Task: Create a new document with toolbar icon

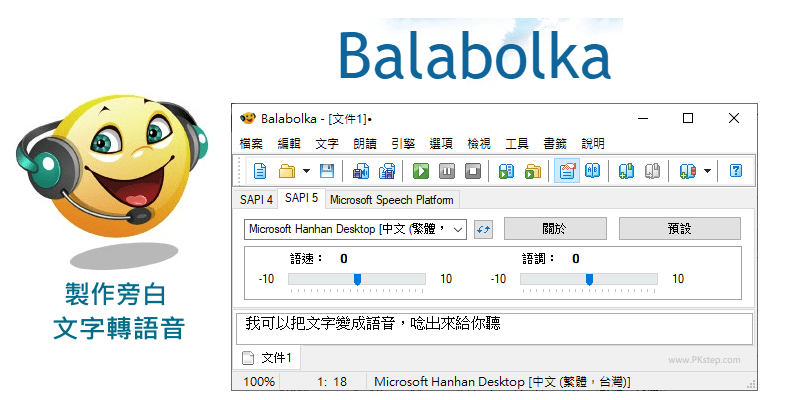Action: coord(260,170)
